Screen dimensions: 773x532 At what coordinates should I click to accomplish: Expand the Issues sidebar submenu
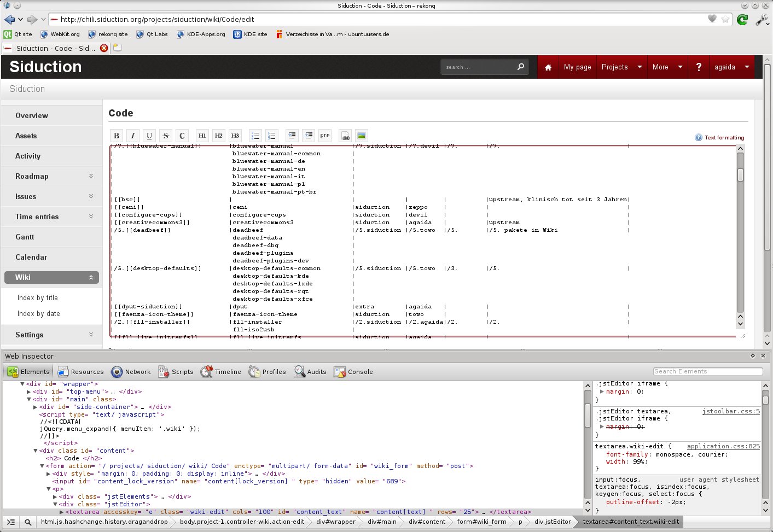pos(91,196)
